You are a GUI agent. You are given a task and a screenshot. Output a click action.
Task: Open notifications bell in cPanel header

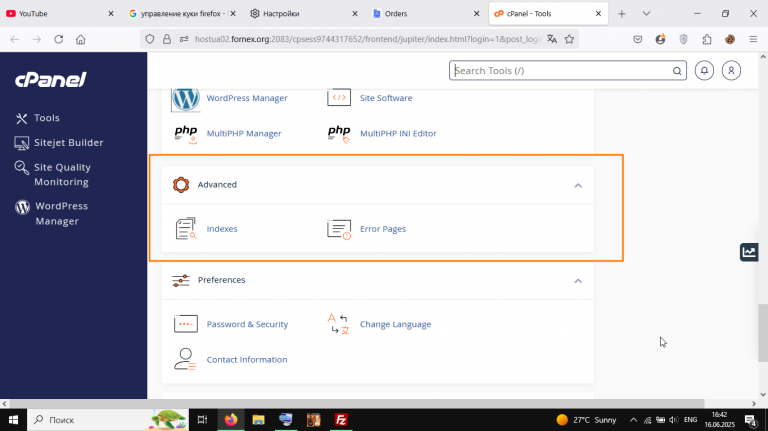[704, 71]
